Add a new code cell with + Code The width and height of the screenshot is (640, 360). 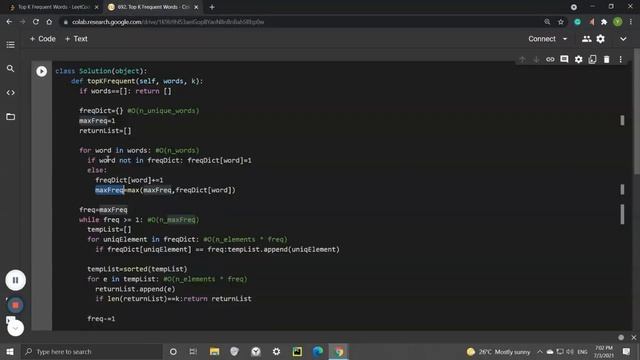(x=42, y=39)
